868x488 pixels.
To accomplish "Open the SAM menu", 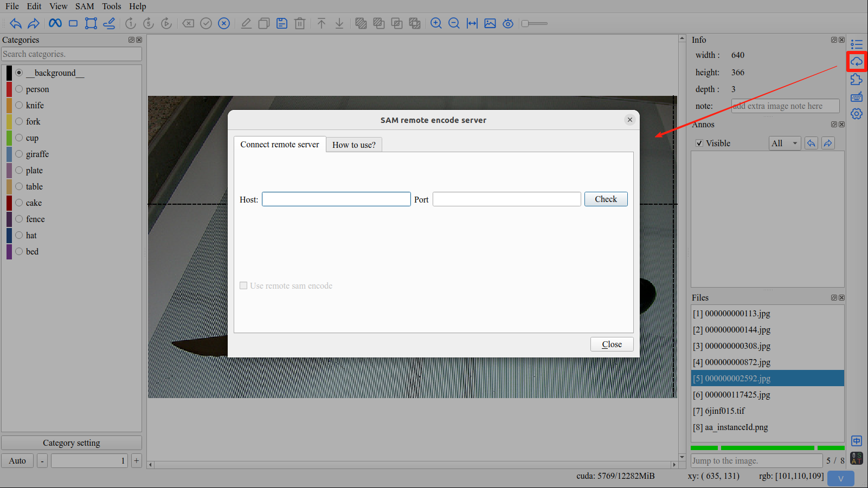I will [85, 6].
